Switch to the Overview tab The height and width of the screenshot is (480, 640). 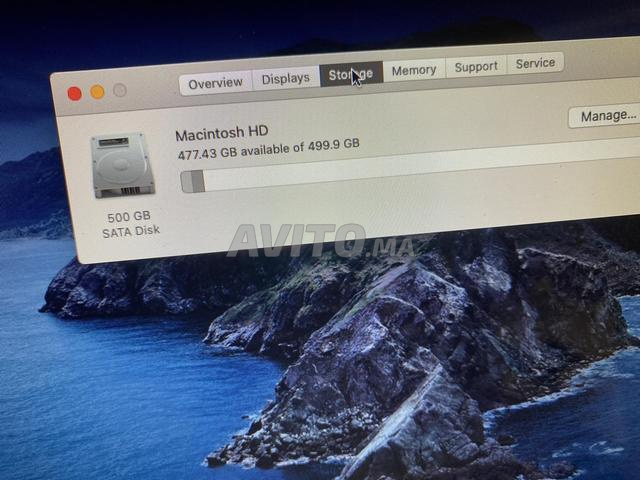[x=216, y=83]
